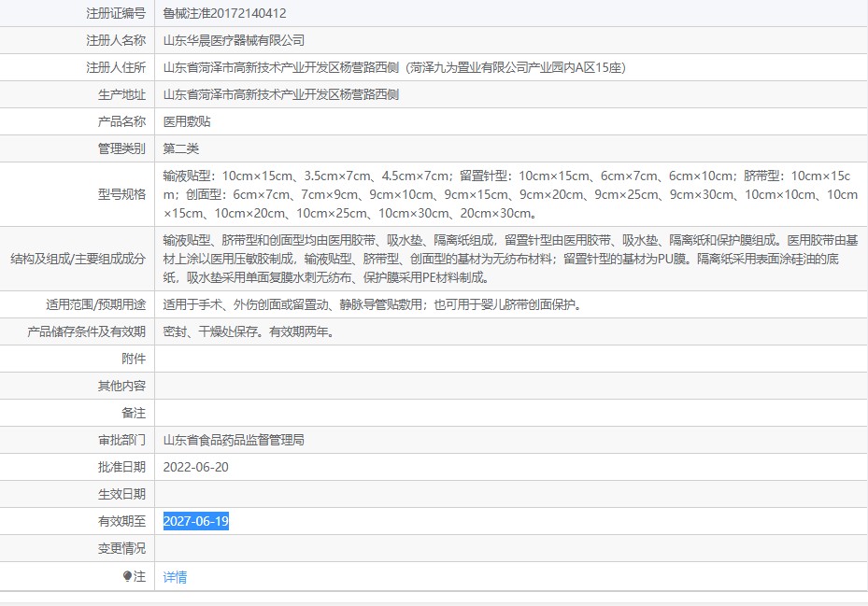Click the 附件 label
The width and height of the screenshot is (868, 606).
point(134,359)
